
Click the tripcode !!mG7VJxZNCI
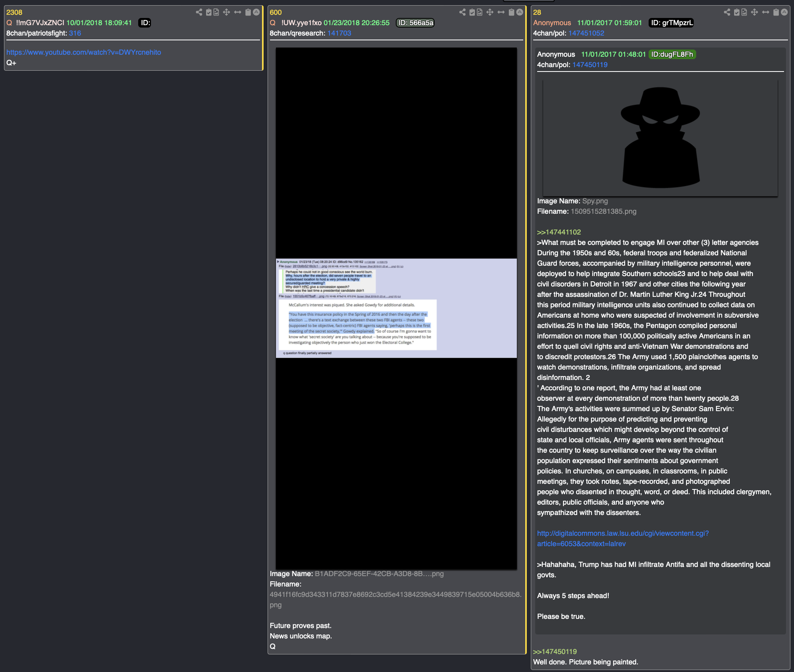(x=40, y=23)
